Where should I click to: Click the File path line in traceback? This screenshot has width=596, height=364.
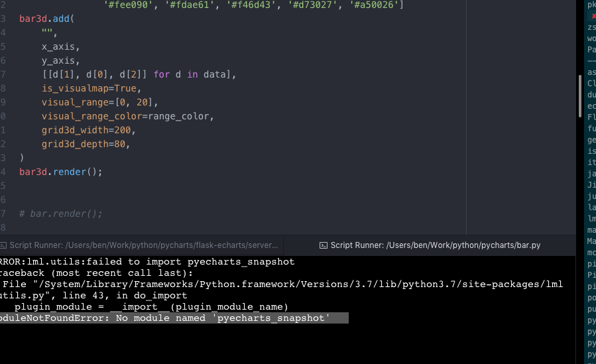pos(283,284)
